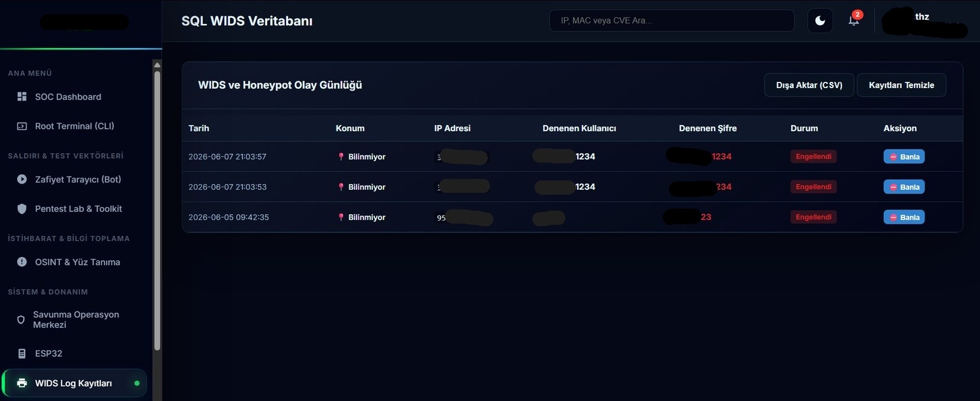
Task: Select WIDS Log Kayıtları menu item
Action: pyautogui.click(x=74, y=383)
